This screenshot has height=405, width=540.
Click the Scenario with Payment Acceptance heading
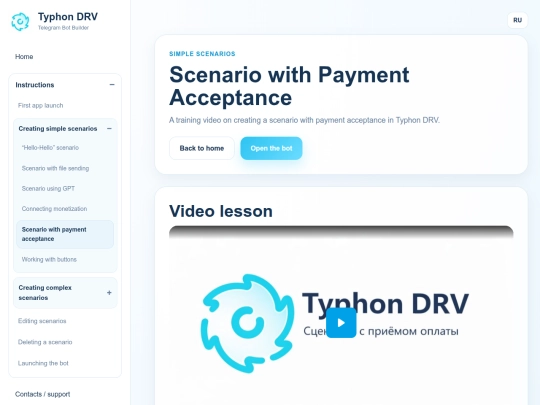point(289,86)
